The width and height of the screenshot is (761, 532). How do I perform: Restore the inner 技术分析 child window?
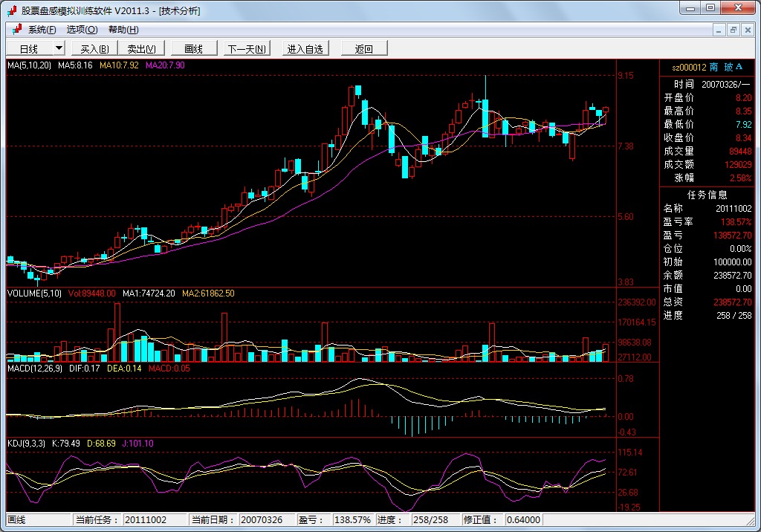[733, 30]
